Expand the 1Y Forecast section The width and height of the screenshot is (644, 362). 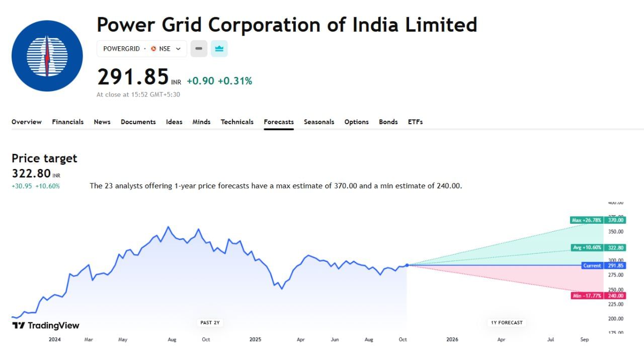pos(505,322)
